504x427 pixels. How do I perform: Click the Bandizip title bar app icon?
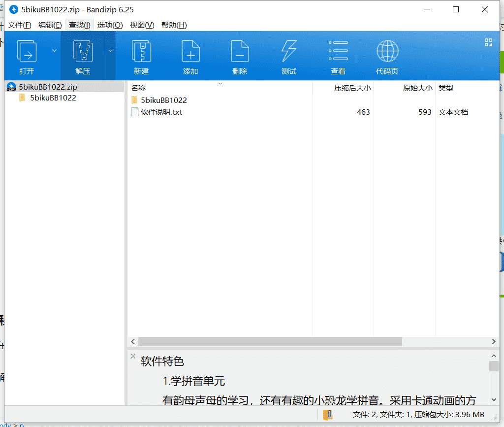[x=13, y=10]
